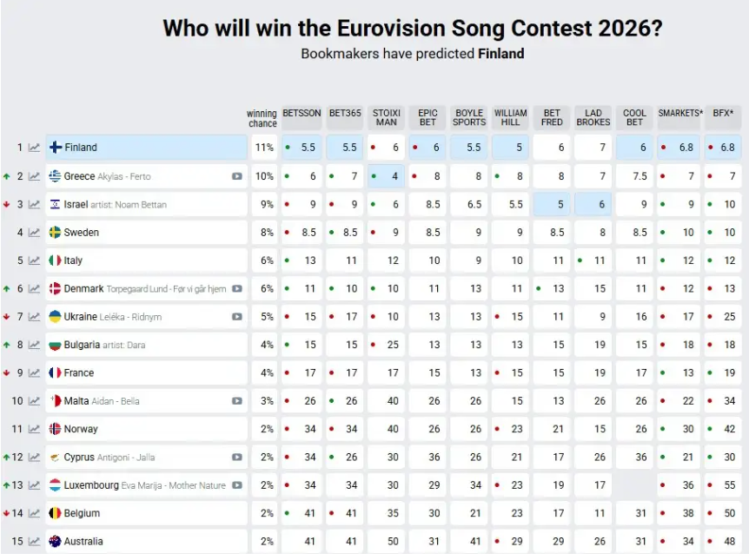749x560 pixels.
Task: Click Cyprus video camera icon
Action: coord(237,458)
